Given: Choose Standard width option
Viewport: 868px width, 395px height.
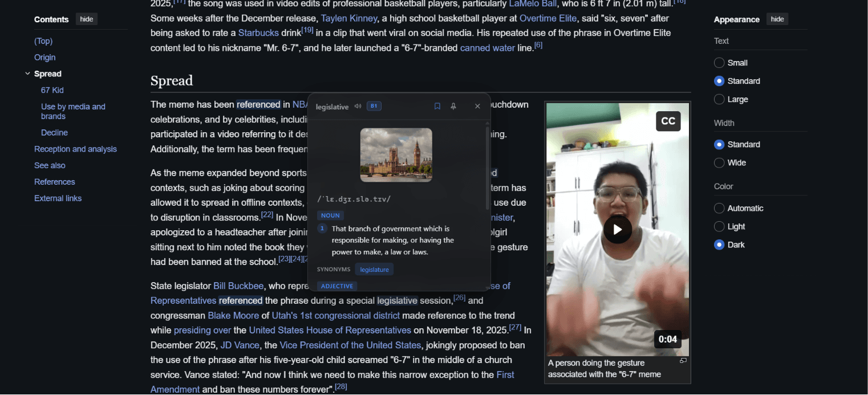Looking at the screenshot, I should (719, 144).
